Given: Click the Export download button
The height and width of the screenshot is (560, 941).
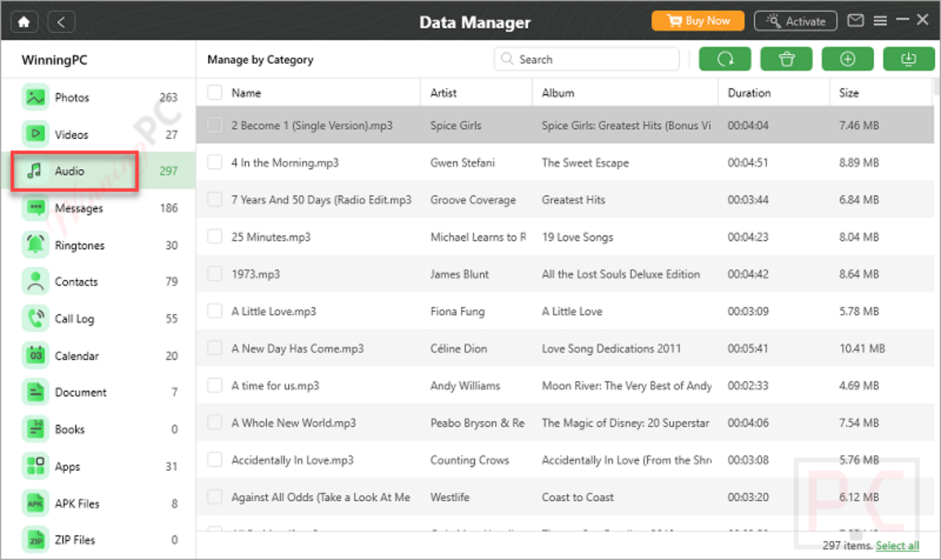Looking at the screenshot, I should 908,59.
